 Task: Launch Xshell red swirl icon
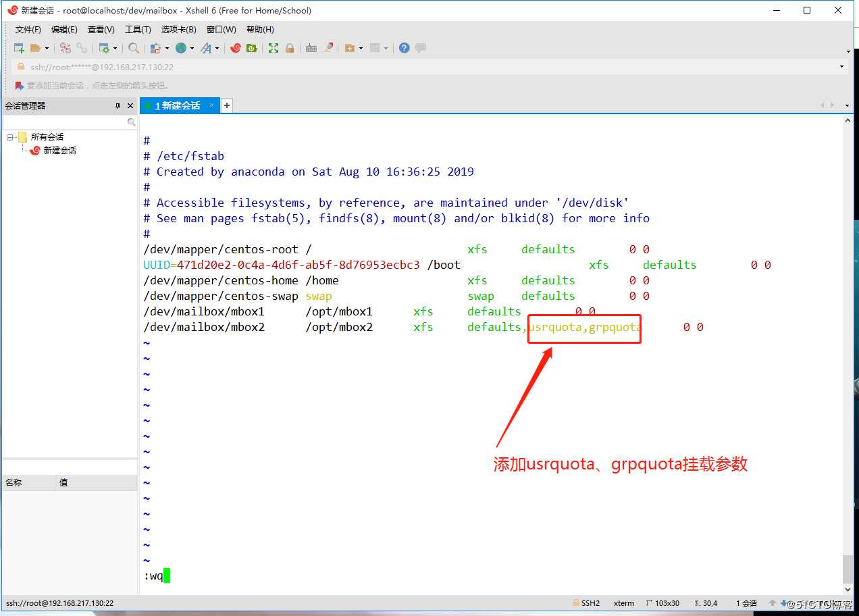[236, 48]
